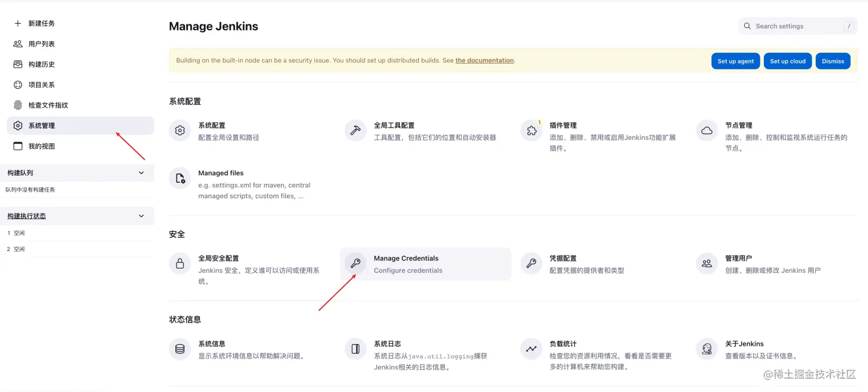Screen dimensions: 868x392
Task: Click the people icon beside 用户列表
Action: (x=17, y=44)
